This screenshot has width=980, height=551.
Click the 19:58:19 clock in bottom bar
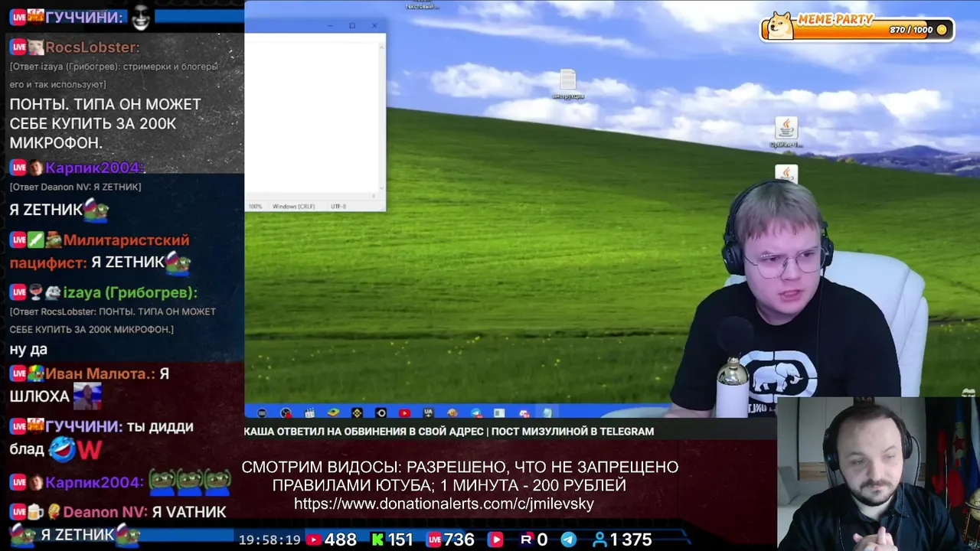269,540
